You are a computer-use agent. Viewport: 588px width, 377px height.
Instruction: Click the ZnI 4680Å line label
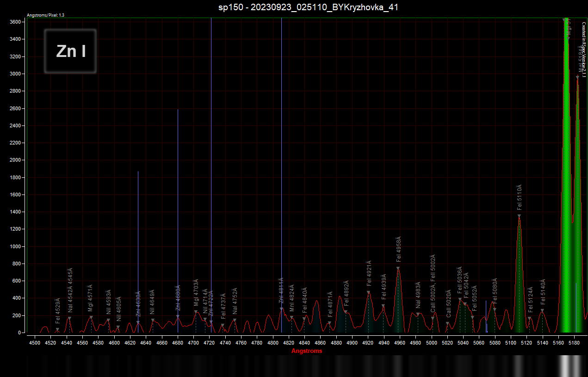178,298
